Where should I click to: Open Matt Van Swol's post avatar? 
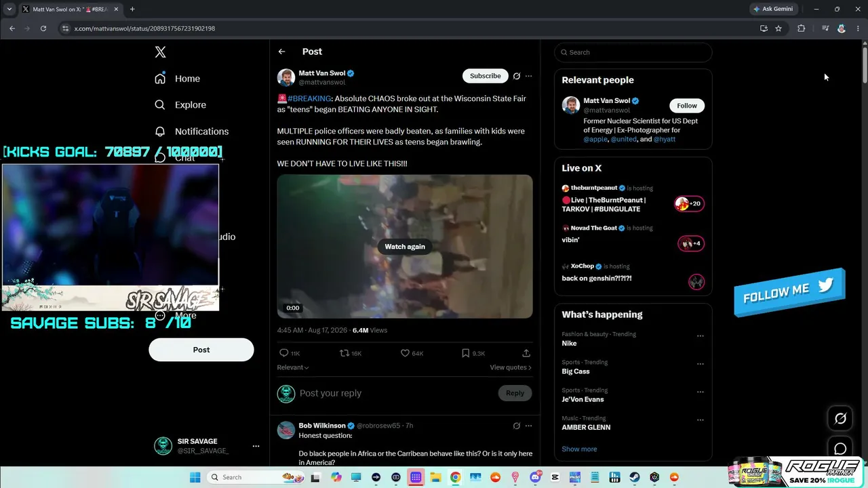click(x=285, y=77)
